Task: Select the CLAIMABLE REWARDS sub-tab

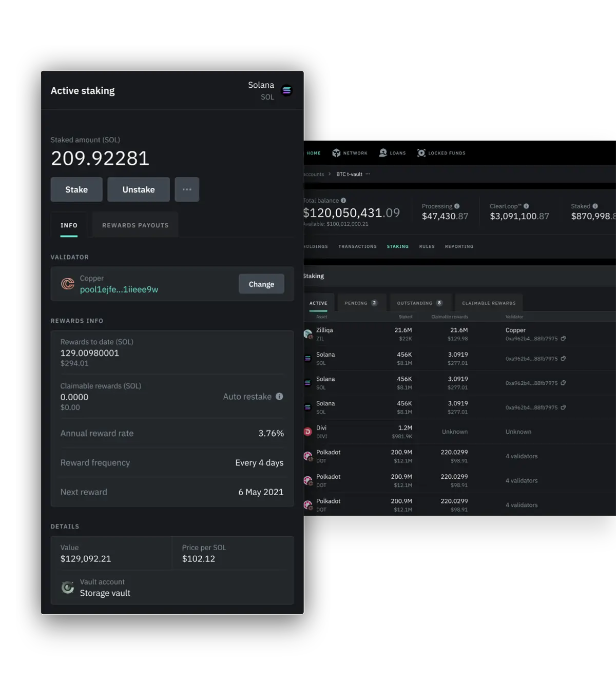Action: pos(489,303)
